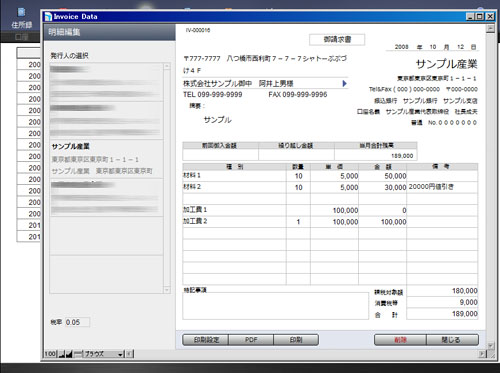Screen dimensions: 500x373
Task: Click the quantity 1 cell for 加工費2
Action: (x=298, y=222)
